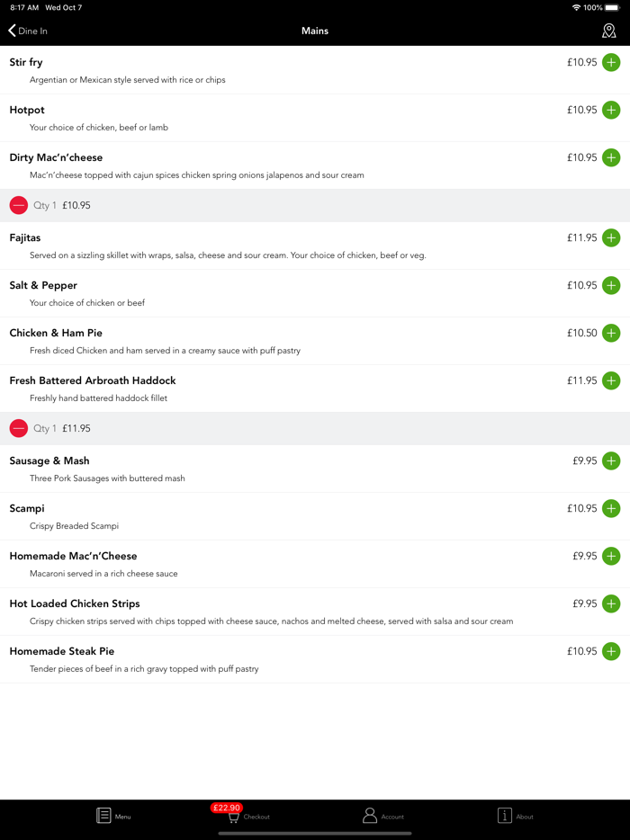Add Chicken & Ham Pie to order
630x840 pixels.
tap(611, 333)
